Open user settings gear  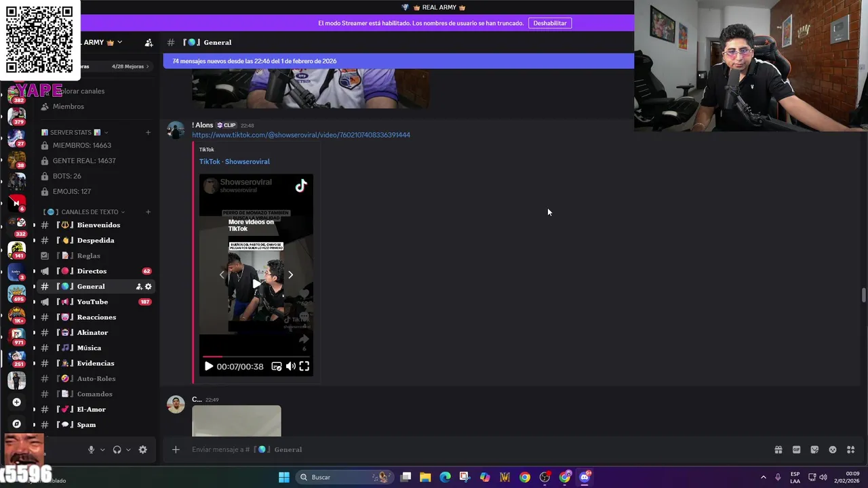pos(142,449)
